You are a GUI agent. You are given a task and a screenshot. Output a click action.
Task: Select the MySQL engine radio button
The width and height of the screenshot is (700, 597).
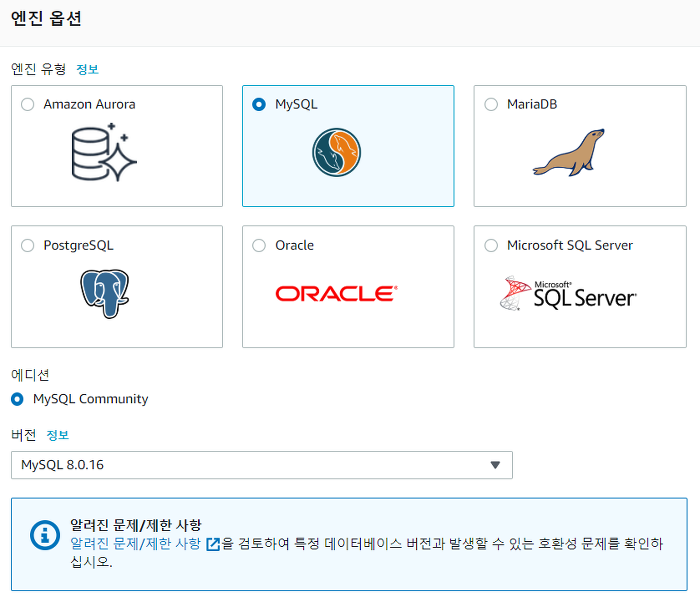[x=259, y=104]
